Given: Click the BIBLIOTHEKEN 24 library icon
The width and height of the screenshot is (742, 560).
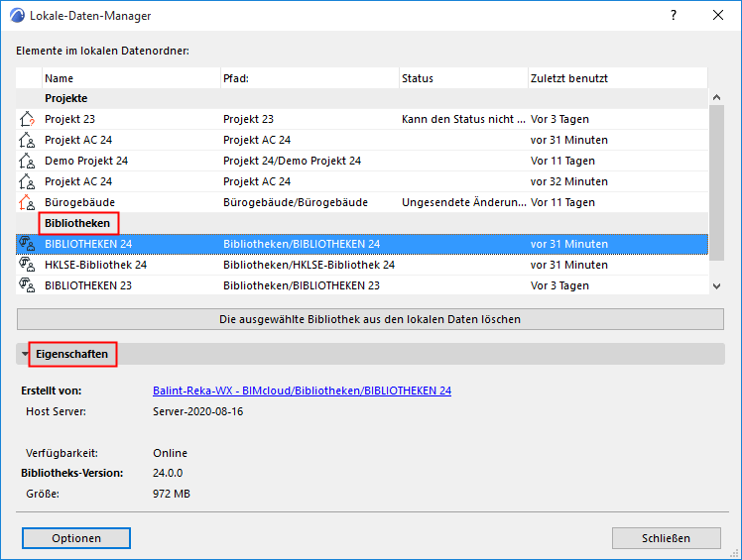Looking at the screenshot, I should pyautogui.click(x=26, y=244).
